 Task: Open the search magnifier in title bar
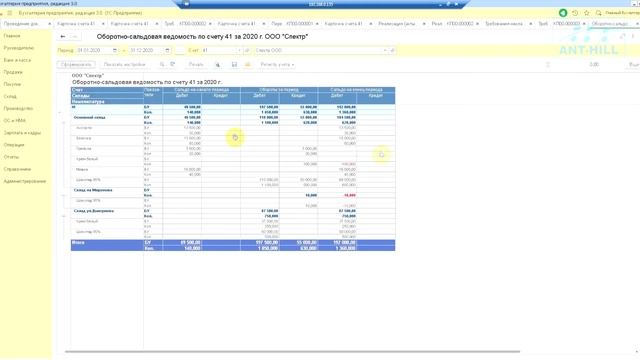(598, 13)
